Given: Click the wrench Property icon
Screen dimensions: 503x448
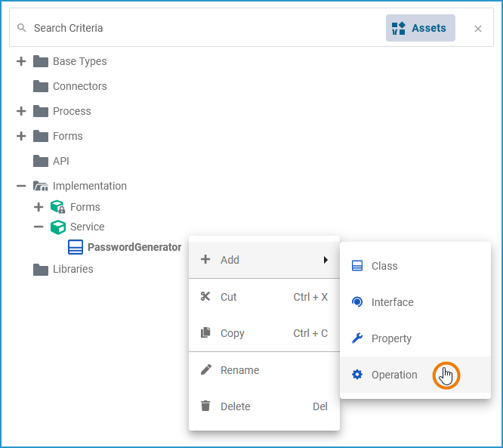Looking at the screenshot, I should click(357, 338).
